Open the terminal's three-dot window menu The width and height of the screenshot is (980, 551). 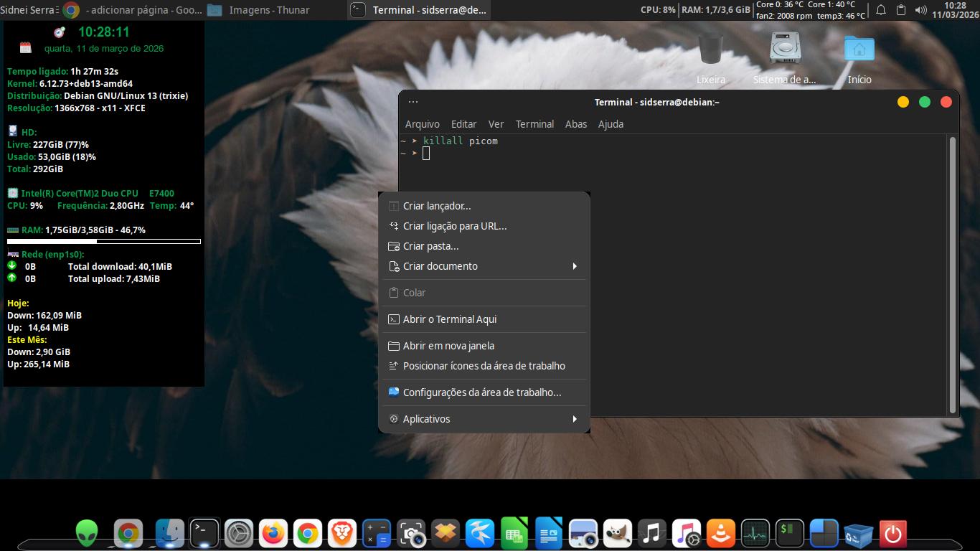point(413,102)
